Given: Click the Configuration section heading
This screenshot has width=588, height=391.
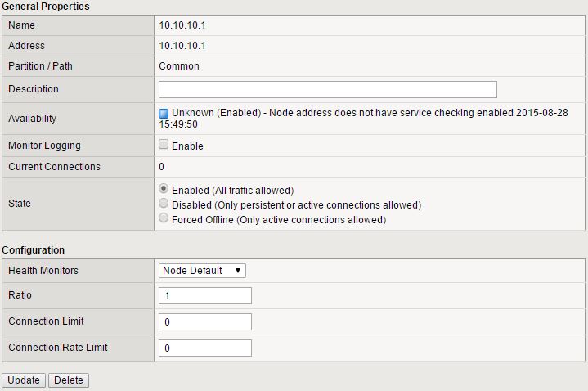Looking at the screenshot, I should (x=34, y=250).
